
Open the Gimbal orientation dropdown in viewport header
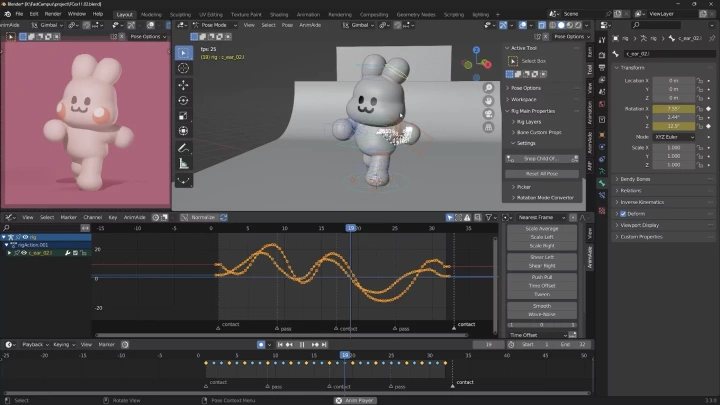[x=359, y=25]
